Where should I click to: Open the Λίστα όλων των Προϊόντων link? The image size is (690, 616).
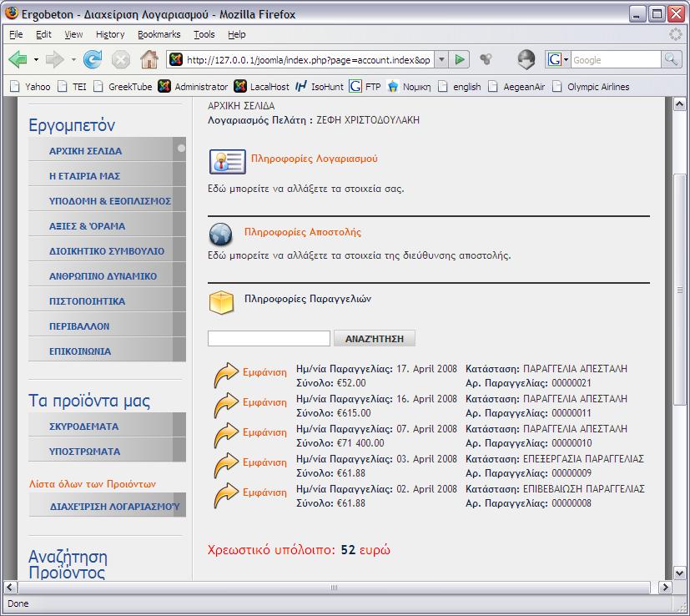click(x=93, y=484)
